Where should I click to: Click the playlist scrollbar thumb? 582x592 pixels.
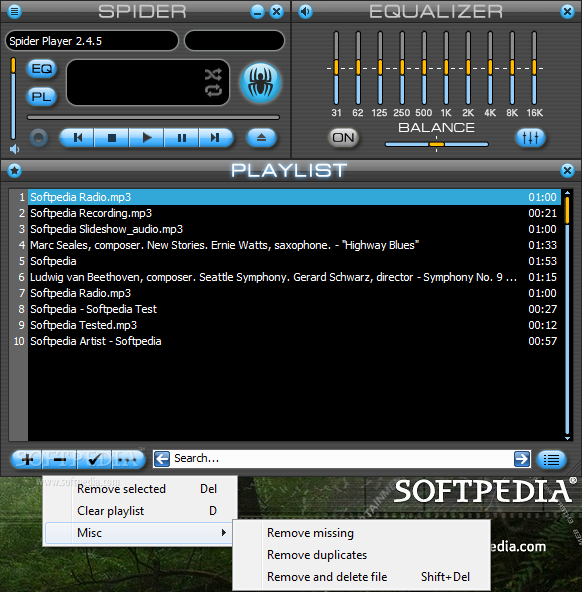point(567,210)
